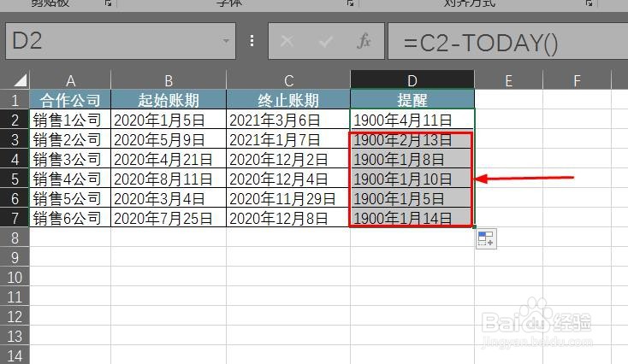628x364 pixels.
Task: Select row 4 header
Action: tap(15, 158)
